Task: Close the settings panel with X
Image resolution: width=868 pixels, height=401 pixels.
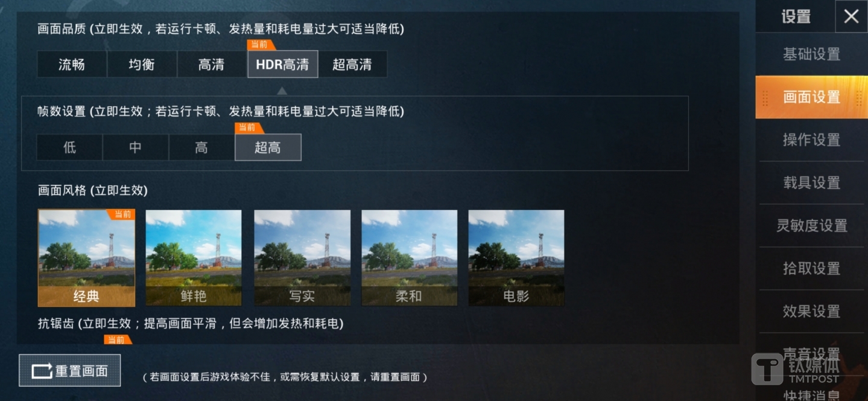Action: [851, 16]
